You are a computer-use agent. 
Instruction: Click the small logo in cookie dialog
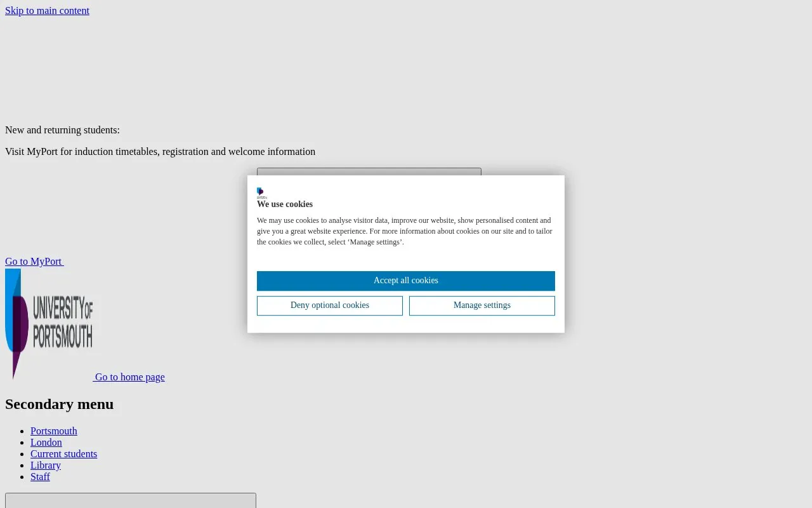262,193
